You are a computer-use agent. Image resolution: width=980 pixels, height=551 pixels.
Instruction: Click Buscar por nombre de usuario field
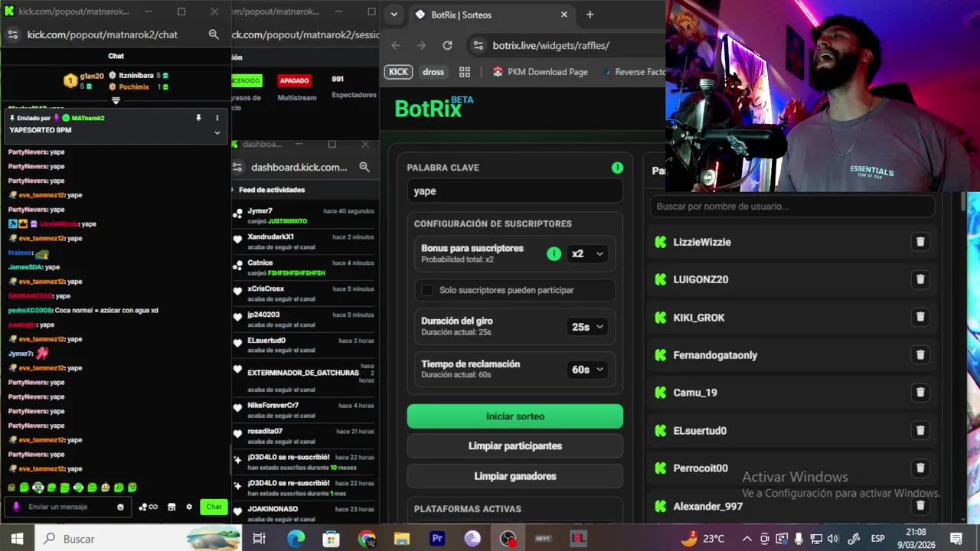coord(792,206)
